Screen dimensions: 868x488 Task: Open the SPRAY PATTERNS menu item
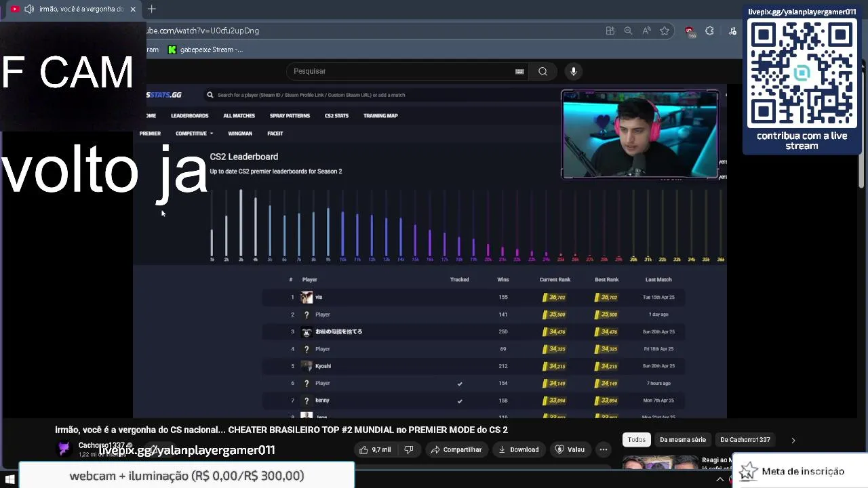tap(290, 116)
